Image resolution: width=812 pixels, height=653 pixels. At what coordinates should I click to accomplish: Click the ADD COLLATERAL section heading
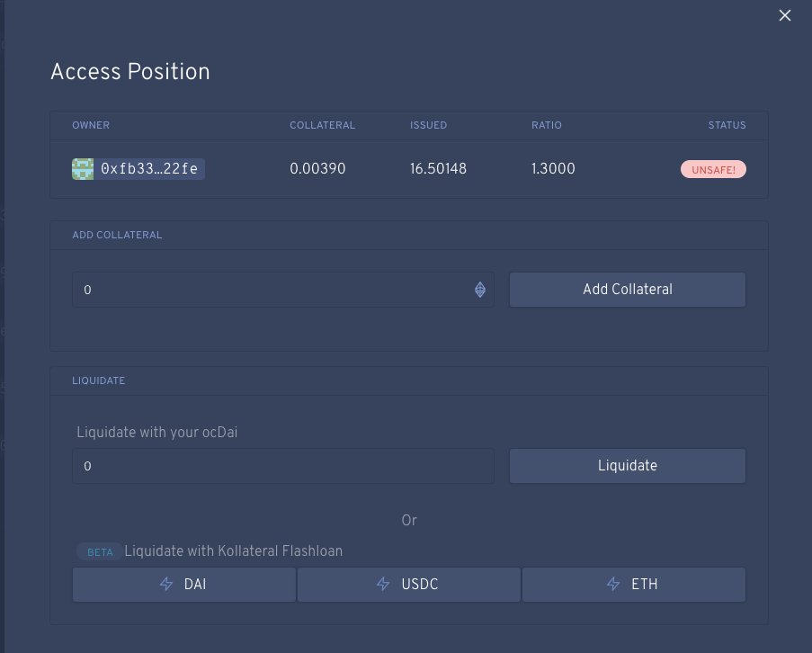pos(117,235)
